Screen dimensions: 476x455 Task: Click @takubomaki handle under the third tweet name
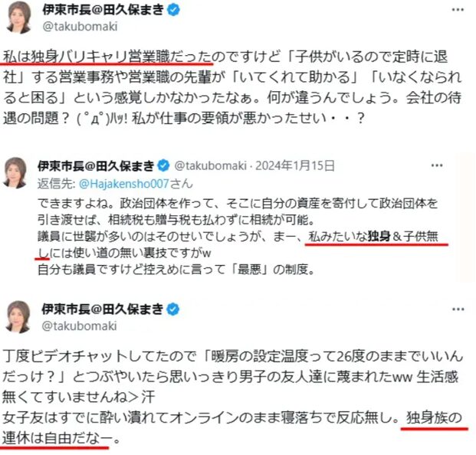click(x=79, y=326)
